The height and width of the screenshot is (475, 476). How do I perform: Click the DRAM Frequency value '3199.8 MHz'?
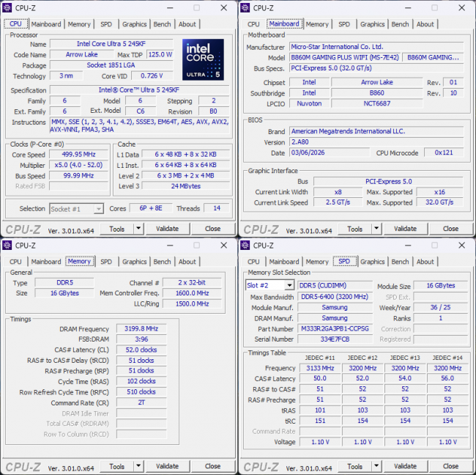141,328
